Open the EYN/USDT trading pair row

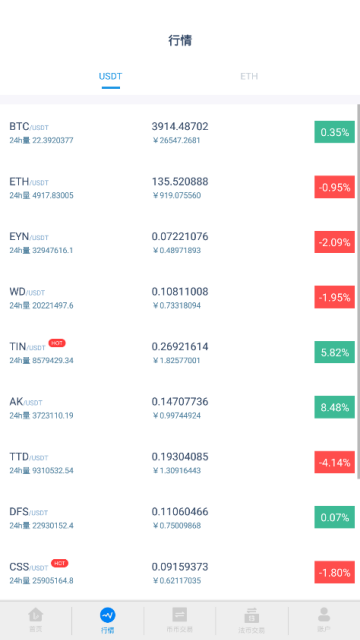(178, 242)
